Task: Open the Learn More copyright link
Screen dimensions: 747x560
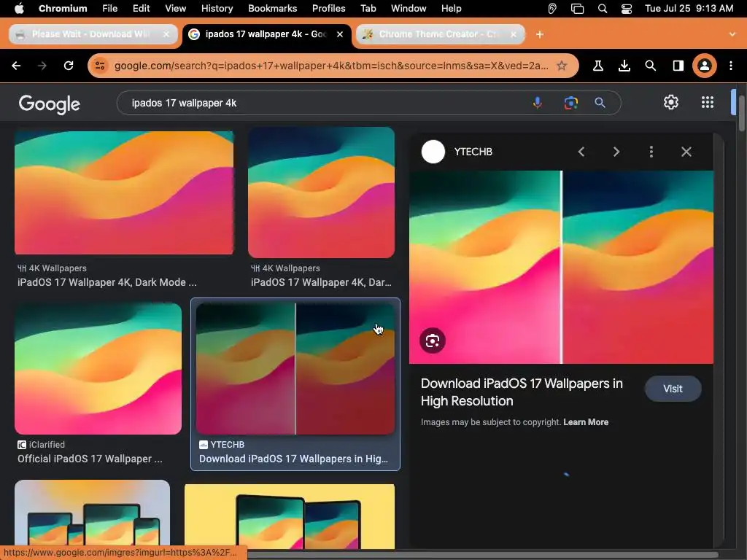Action: [586, 422]
